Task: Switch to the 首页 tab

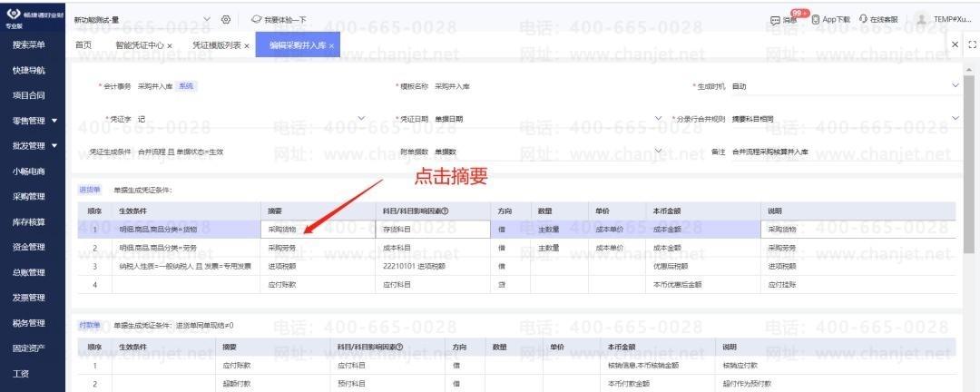Action: click(83, 45)
